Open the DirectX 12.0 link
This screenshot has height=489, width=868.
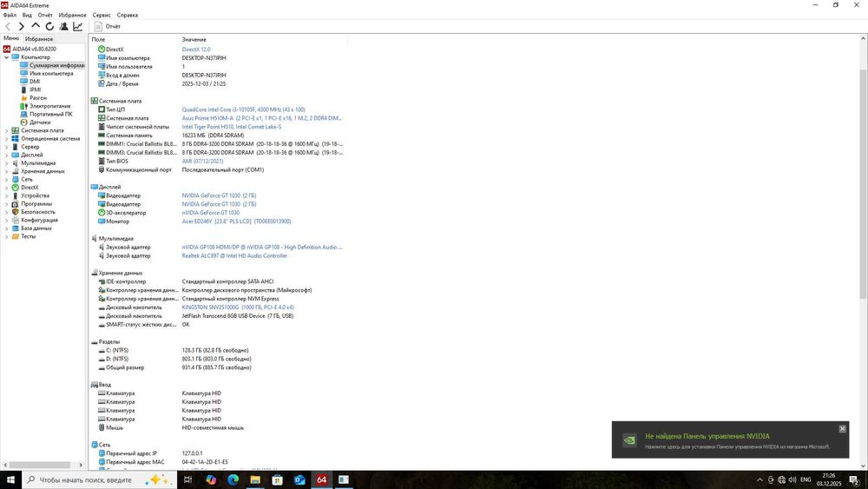[x=196, y=50]
